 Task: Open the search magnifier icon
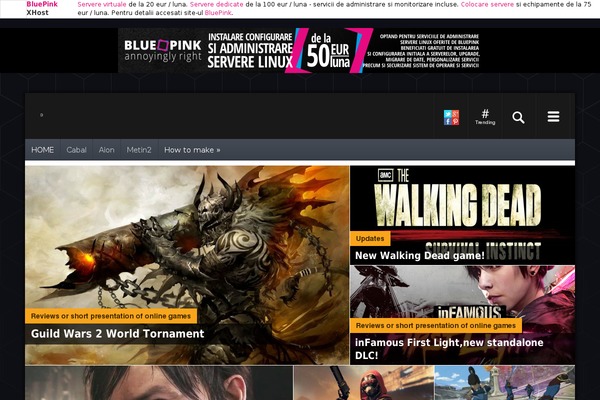pyautogui.click(x=518, y=118)
